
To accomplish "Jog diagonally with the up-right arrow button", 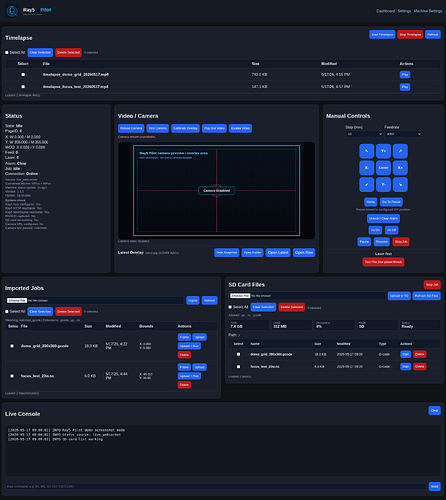I will coord(400,151).
